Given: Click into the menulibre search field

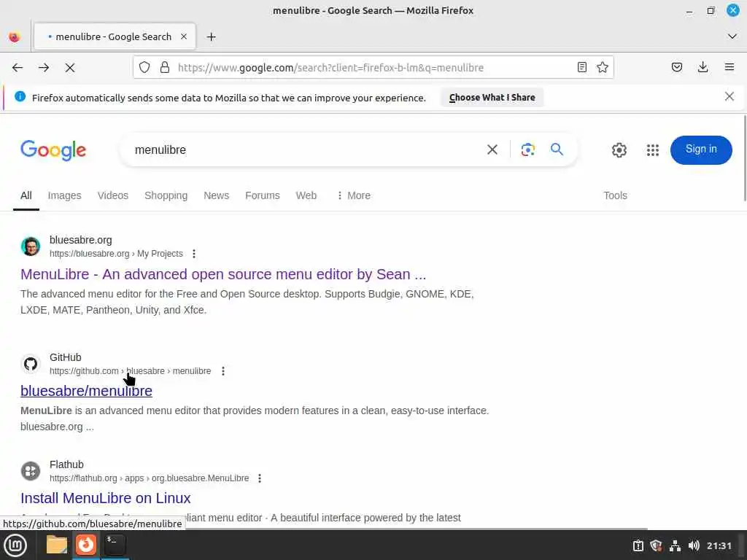Looking at the screenshot, I should [305, 149].
